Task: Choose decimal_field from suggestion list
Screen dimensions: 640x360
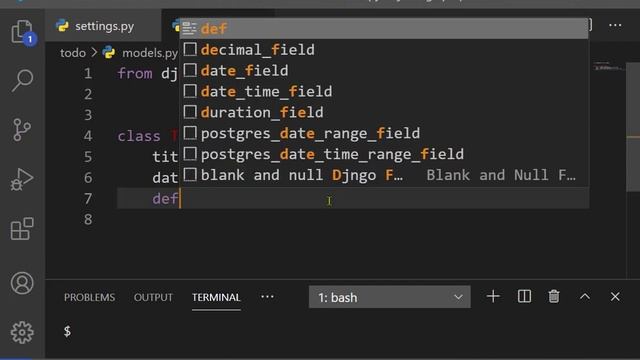Action: [384, 49]
